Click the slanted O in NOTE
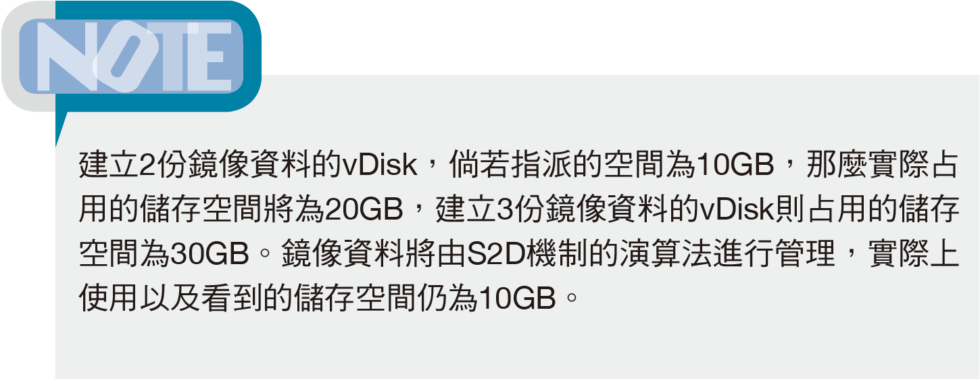Screen dimensions: 980x379 [x=126, y=56]
